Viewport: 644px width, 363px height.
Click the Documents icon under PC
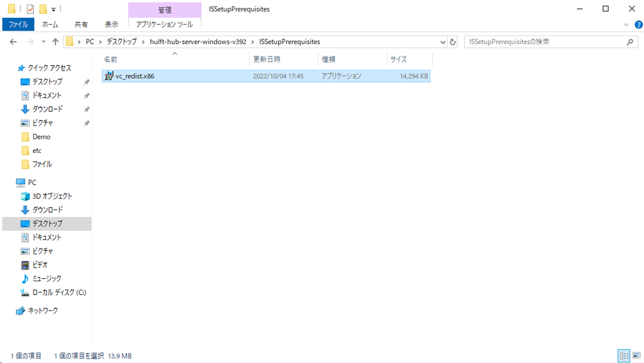click(25, 237)
